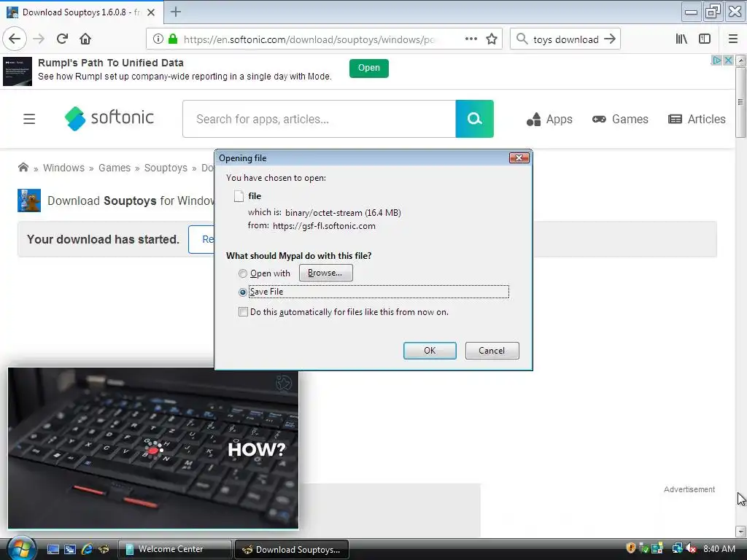Click the home breadcrumb icon
Screen dimensions: 747x560
[23, 167]
